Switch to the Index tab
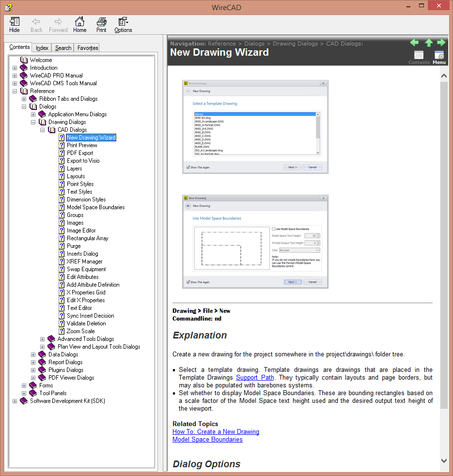Screen dimensions: 453x476 click(42, 48)
